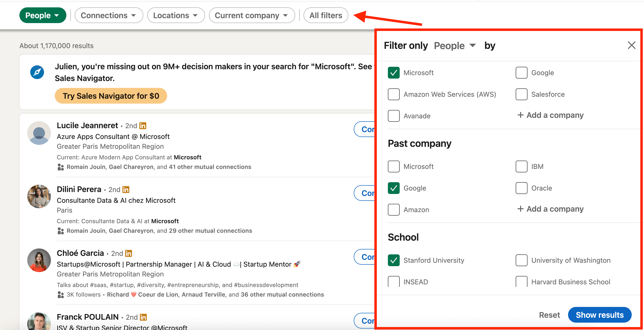The height and width of the screenshot is (330, 644).
Task: Click Franck POULAIN's profile photo
Action: tap(39, 321)
